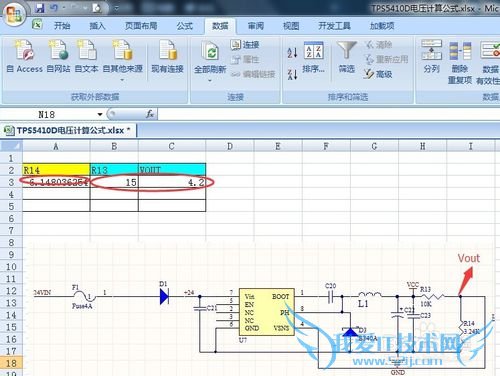Select cell with value 6.148036254
Screen dimensions: 500x376
[x=56, y=182]
